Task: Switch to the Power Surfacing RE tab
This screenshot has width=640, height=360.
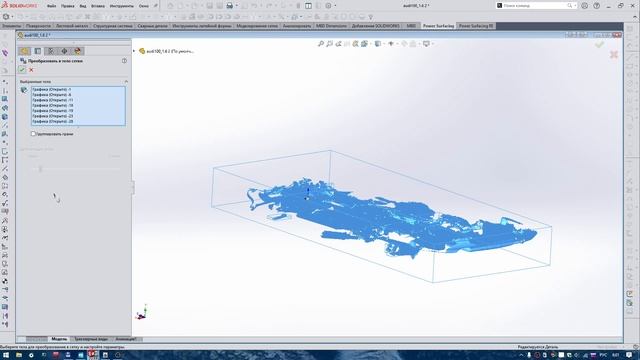Action: click(x=476, y=26)
